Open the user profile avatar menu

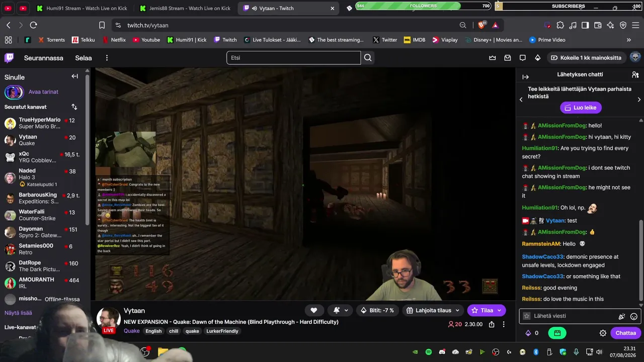click(635, 57)
